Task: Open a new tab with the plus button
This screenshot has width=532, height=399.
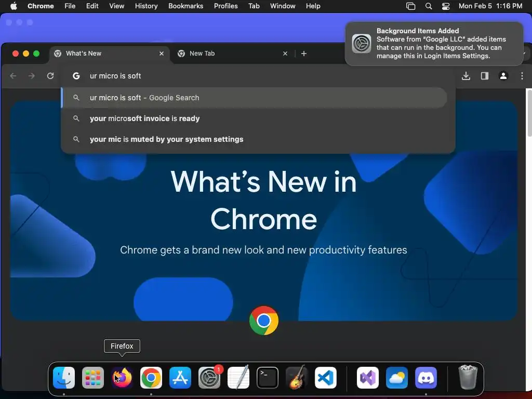Action: coord(303,54)
